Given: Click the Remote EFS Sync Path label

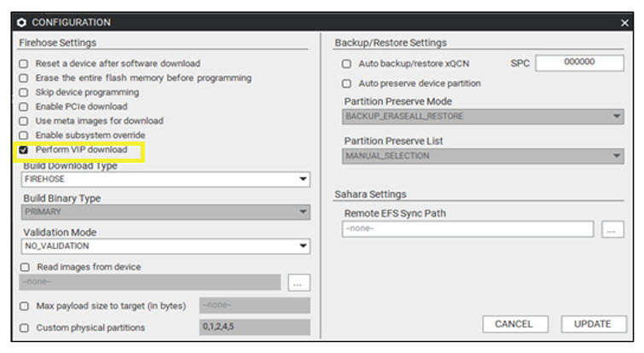Looking at the screenshot, I should point(395,213).
